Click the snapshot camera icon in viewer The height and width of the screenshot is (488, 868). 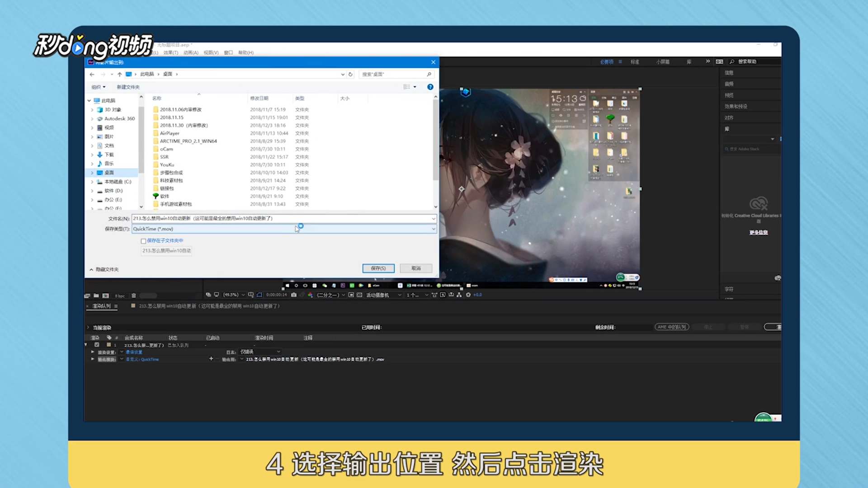click(x=294, y=295)
